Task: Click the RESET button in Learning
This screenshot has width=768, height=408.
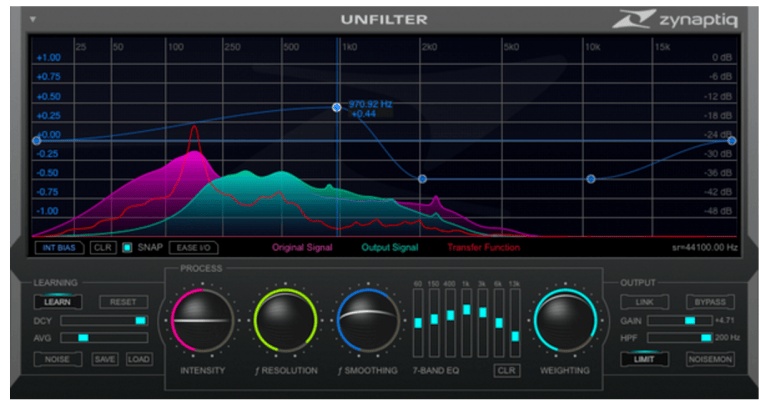Action: click(x=123, y=302)
